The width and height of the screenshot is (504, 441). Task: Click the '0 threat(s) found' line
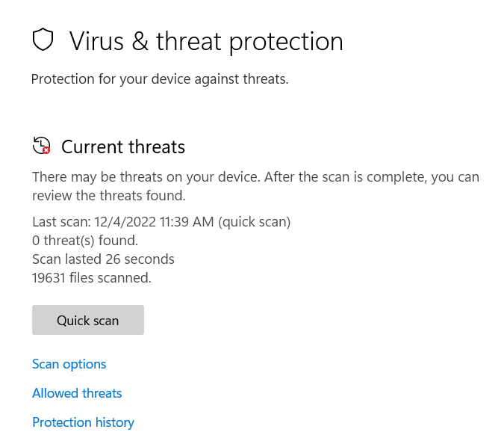click(85, 241)
